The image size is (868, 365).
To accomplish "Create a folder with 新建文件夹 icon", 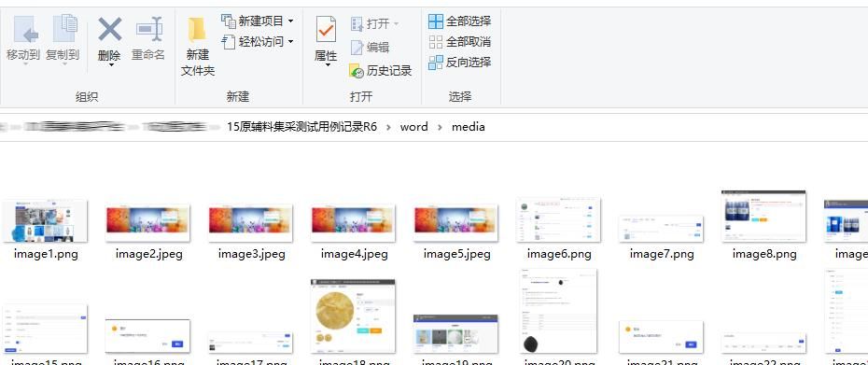I will [197, 30].
